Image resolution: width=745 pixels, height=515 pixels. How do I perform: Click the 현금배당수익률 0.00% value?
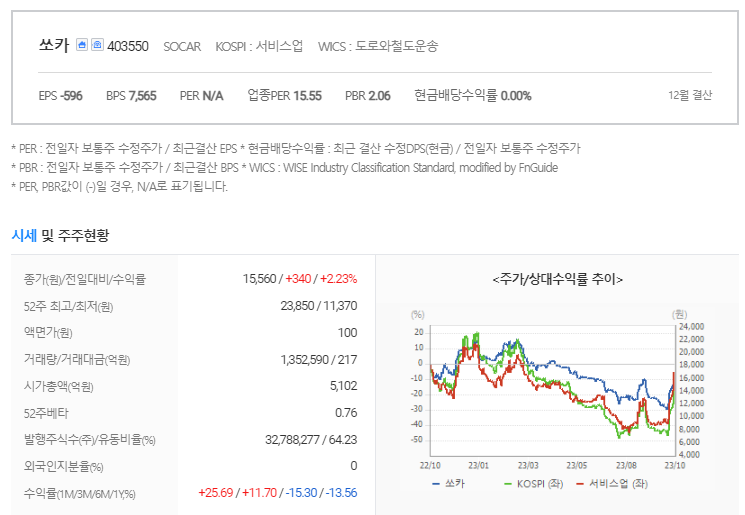(472, 95)
